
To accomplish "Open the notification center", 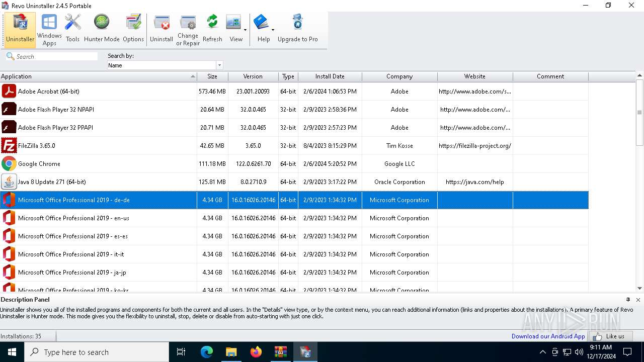I will click(627, 352).
